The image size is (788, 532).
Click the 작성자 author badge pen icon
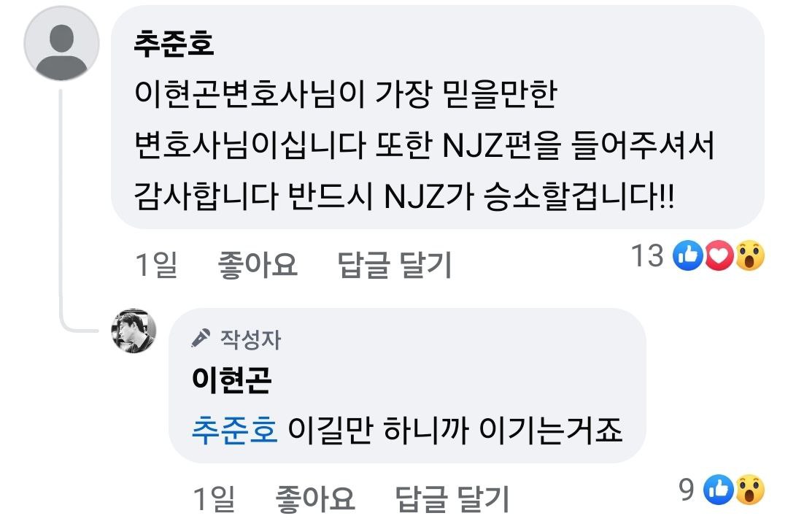(201, 339)
